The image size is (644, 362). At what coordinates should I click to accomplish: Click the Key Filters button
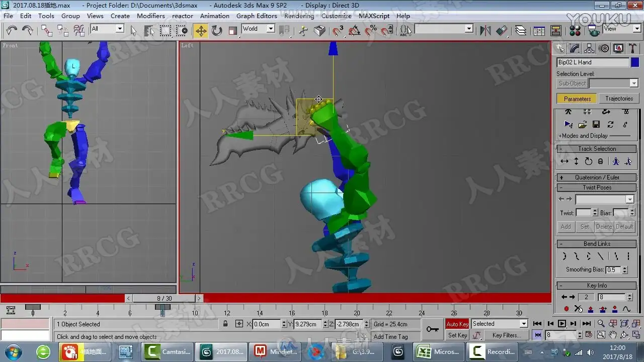click(x=506, y=335)
